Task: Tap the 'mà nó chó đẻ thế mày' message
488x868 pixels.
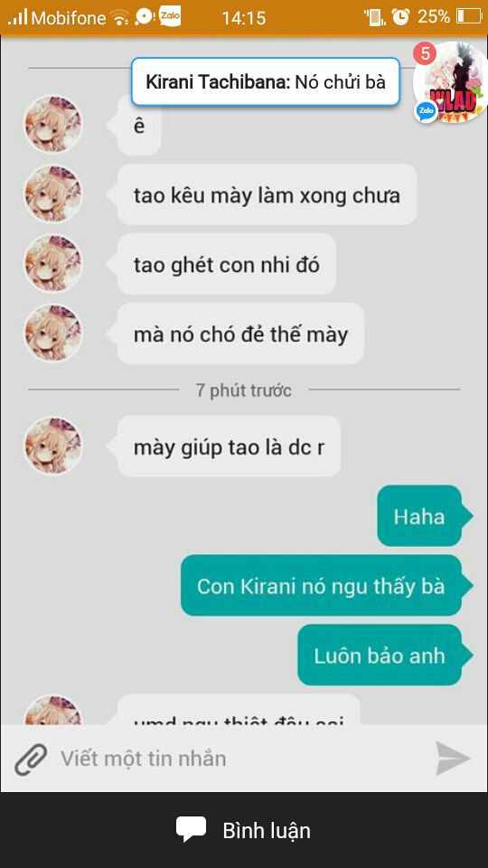Action: coord(240,334)
